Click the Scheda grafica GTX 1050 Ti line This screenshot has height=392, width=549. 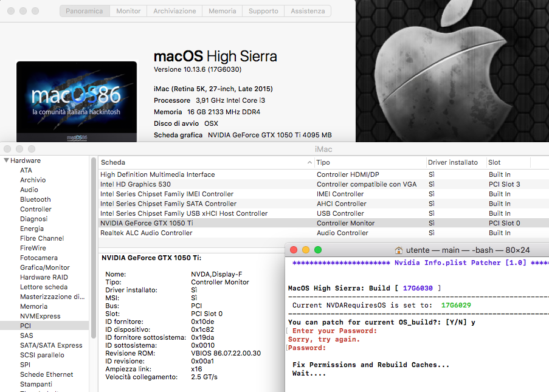(x=243, y=135)
